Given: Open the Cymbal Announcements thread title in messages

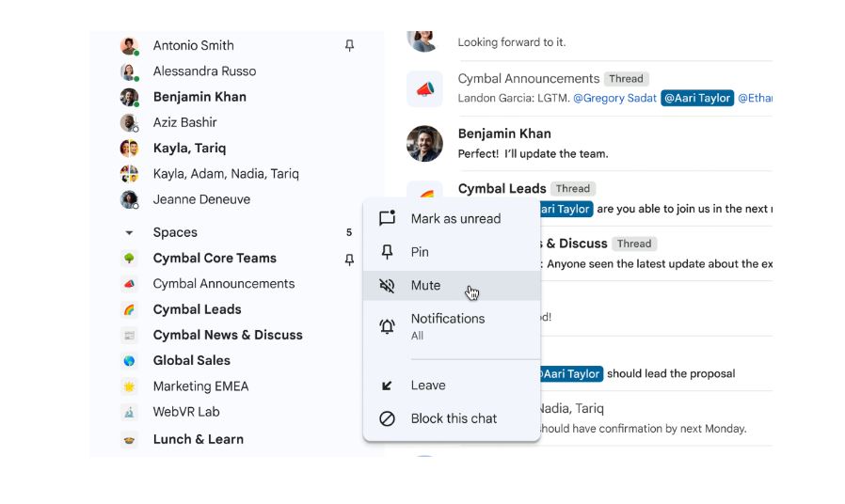Looking at the screenshot, I should pyautogui.click(x=528, y=79).
